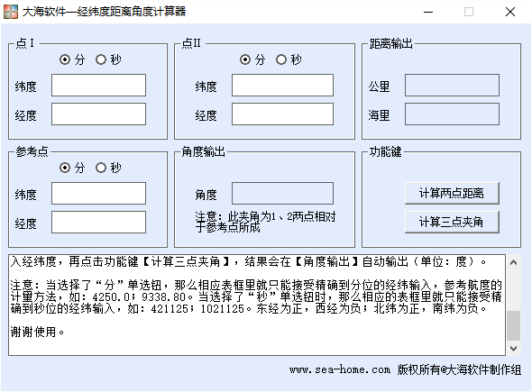Image resolution: width=532 pixels, height=392 pixels.
Task: Focus the 纬度 input field of 参考点
Action: point(98,193)
